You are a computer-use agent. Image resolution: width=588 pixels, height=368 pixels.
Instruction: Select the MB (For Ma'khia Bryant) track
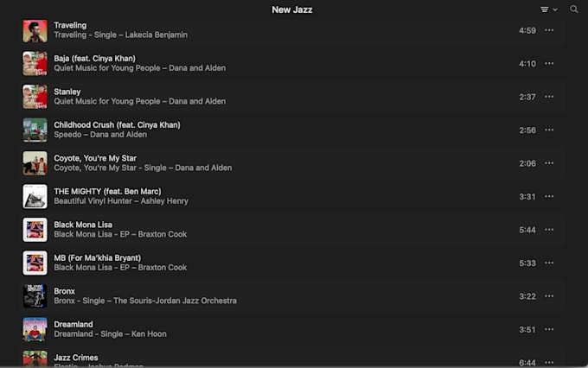click(293, 263)
